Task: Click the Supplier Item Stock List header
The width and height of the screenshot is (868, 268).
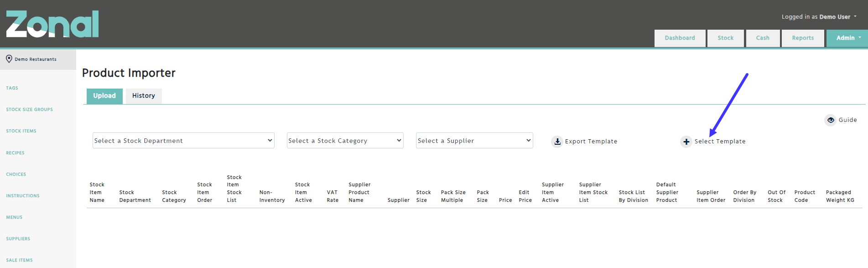Action: [593, 192]
